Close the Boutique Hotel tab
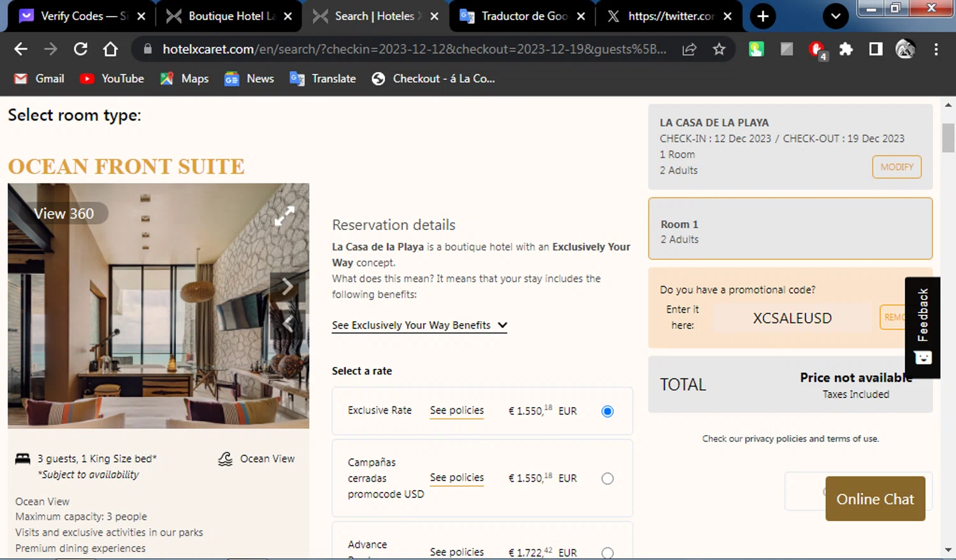This screenshot has width=956, height=560. [287, 16]
